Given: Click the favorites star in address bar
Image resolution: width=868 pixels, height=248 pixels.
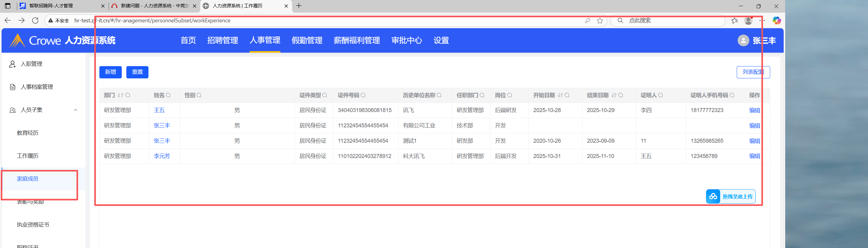Looking at the screenshot, I should point(600,21).
